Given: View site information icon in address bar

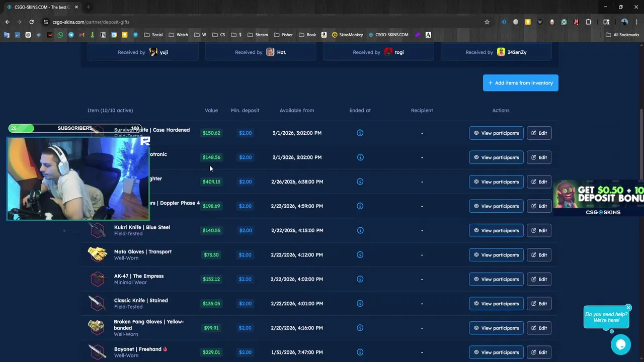Looking at the screenshot, I should [46, 22].
